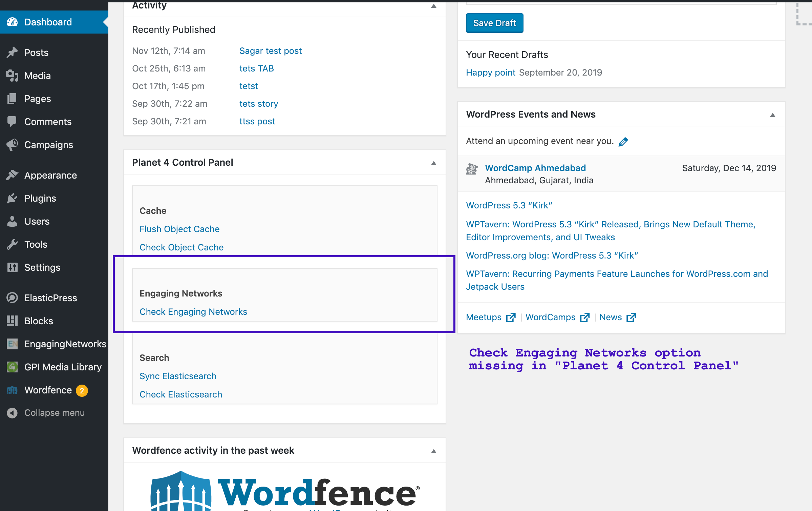
Task: Click the WordCamps link
Action: click(x=550, y=317)
